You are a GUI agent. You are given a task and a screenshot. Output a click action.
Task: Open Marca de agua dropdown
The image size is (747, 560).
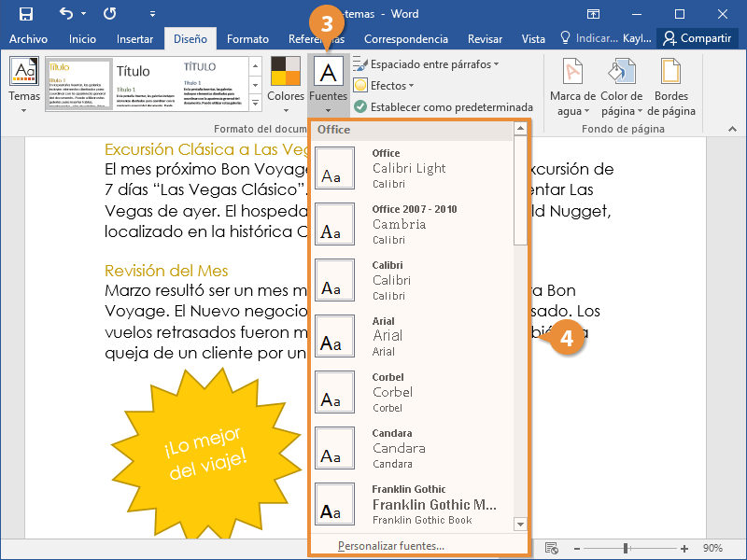tap(572, 87)
